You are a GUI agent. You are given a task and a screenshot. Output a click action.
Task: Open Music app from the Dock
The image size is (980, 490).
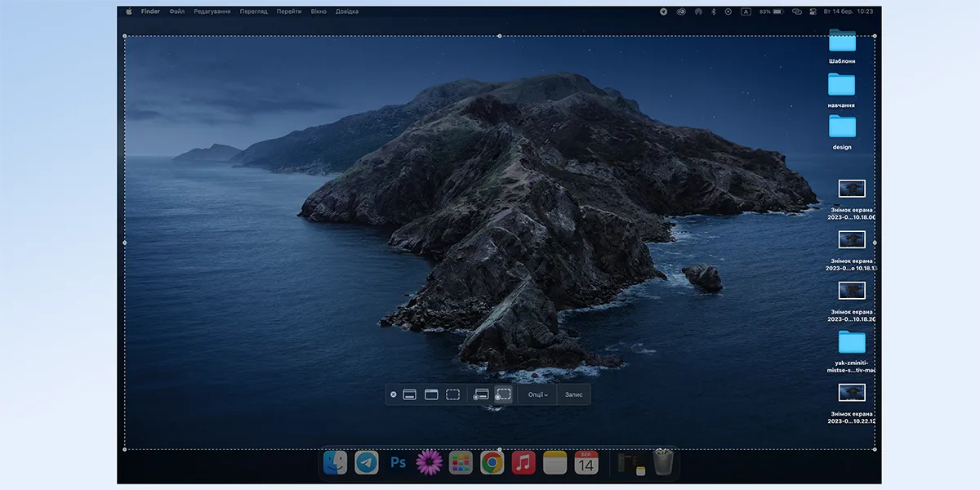pyautogui.click(x=523, y=463)
